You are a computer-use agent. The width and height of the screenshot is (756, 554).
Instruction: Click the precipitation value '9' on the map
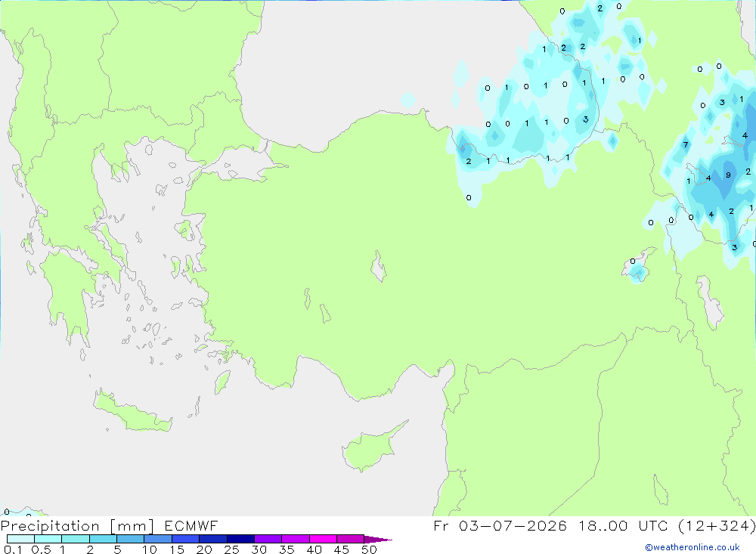point(728,175)
